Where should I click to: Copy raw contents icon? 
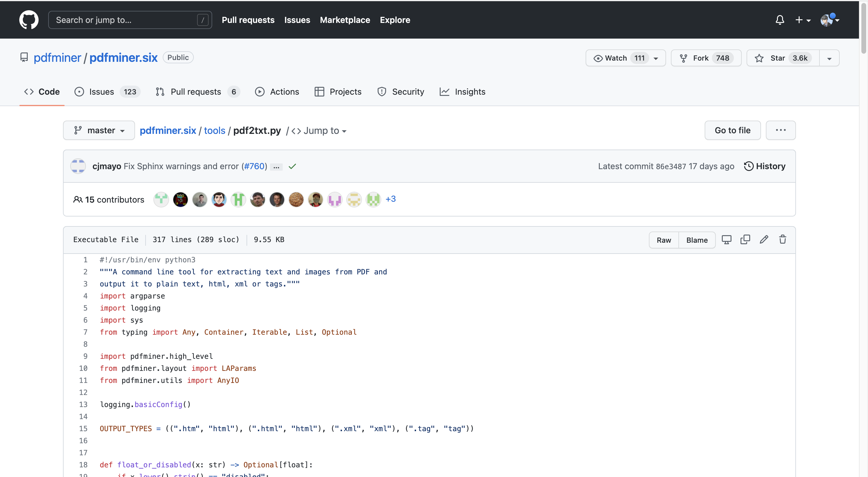(x=745, y=240)
